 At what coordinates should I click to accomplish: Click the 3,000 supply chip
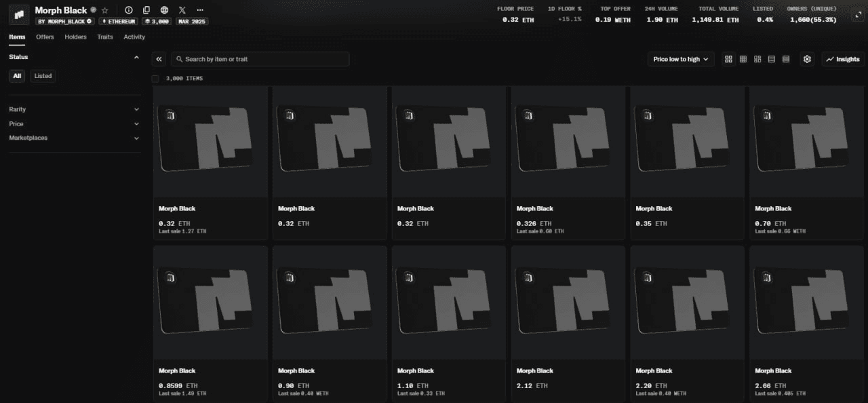(x=157, y=22)
